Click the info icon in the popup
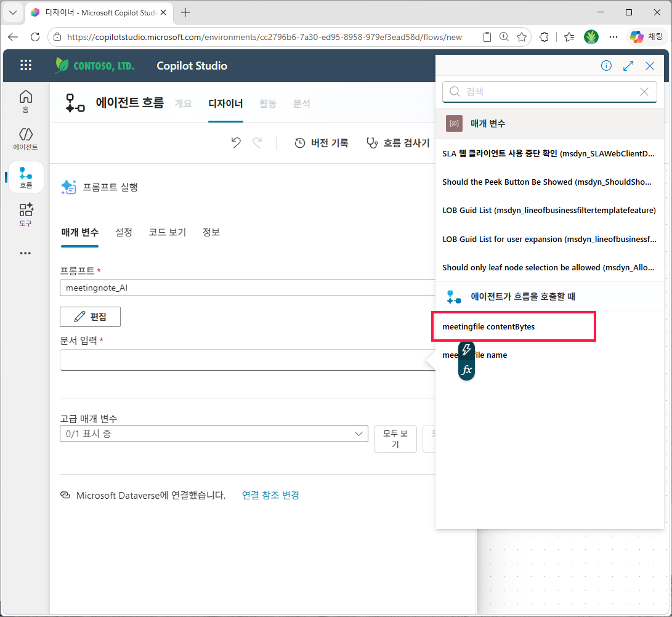Viewport: 672px width, 617px height. (x=606, y=65)
